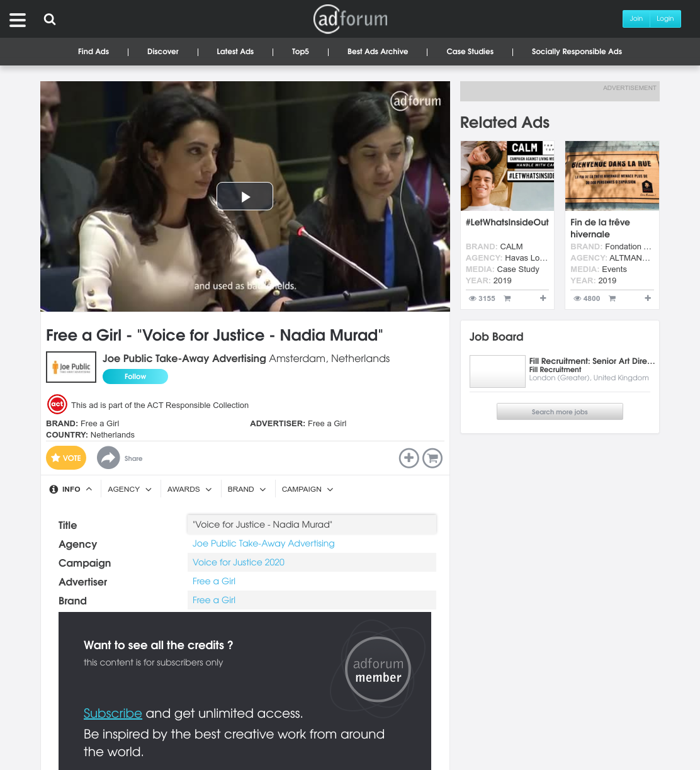The image size is (700, 770).
Task: Click plus icon on Fin de la trêve card
Action: [648, 298]
